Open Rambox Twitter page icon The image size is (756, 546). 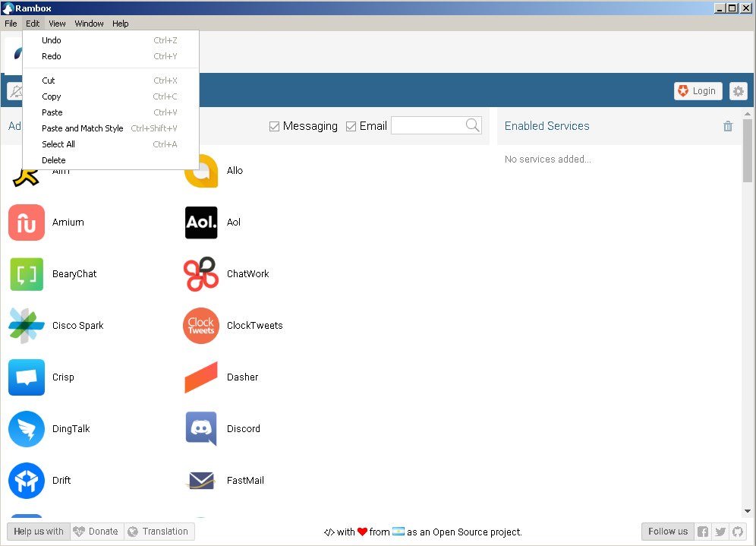click(720, 532)
